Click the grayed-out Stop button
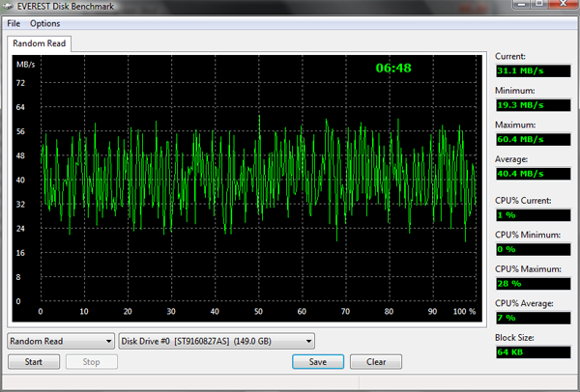Screen dimensions: 580x392 tap(92, 362)
